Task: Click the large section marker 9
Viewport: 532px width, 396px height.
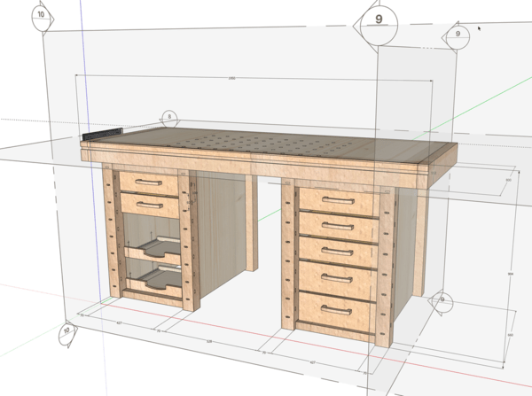Action: [x=379, y=19]
